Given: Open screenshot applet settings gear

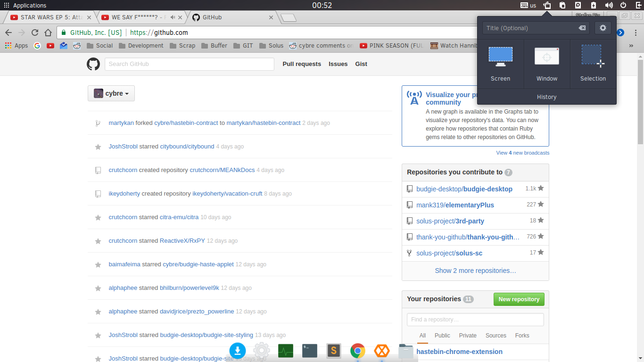Looking at the screenshot, I should tap(603, 28).
